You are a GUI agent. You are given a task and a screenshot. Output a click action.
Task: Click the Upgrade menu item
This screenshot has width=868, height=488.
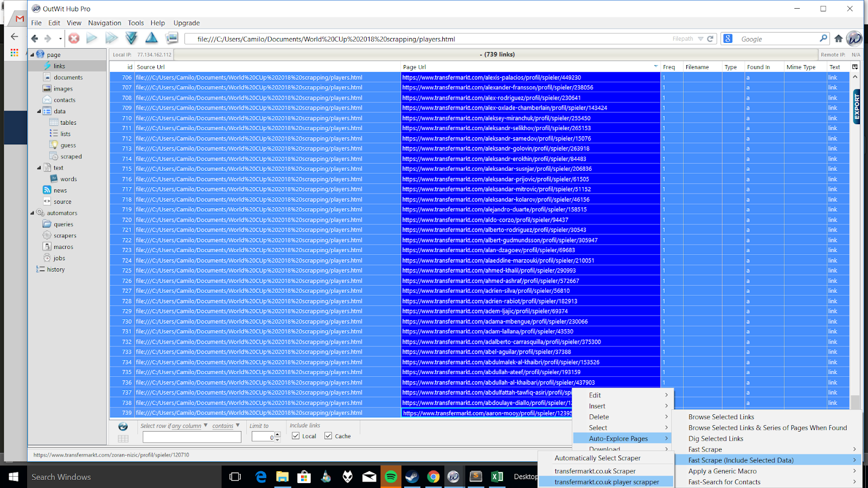pyautogui.click(x=187, y=23)
